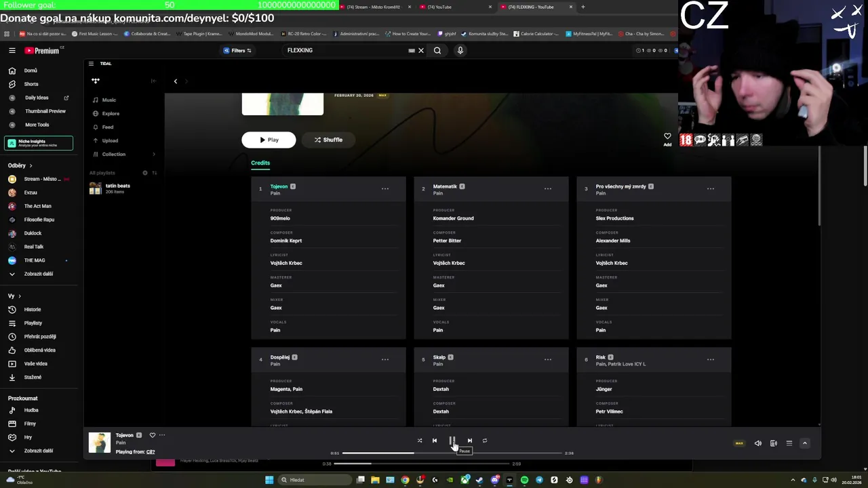Expand the Vy section
Image resolution: width=868 pixels, height=488 pixels.
pos(14,296)
